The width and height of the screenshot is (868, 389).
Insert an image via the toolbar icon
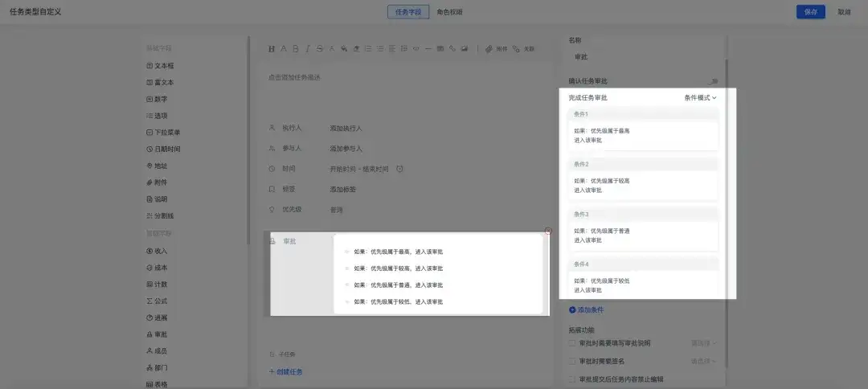[465, 49]
